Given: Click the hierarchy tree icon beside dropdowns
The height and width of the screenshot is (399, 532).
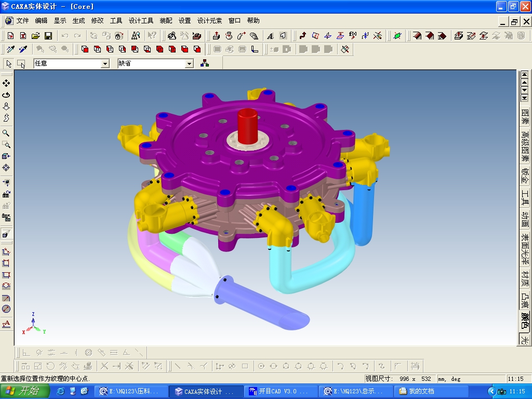Looking at the screenshot, I should click(x=205, y=63).
